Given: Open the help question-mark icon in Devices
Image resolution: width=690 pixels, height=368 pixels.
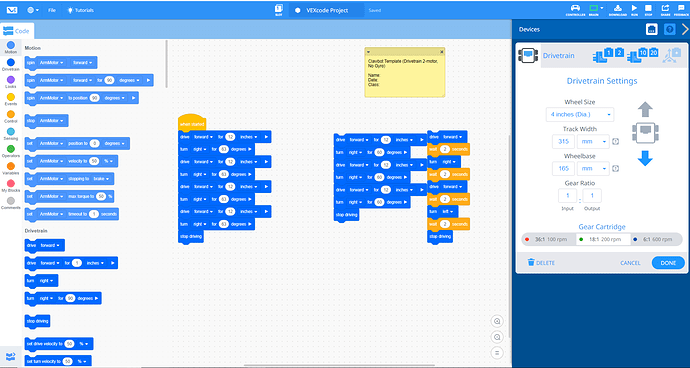Looking at the screenshot, I should coord(669,29).
